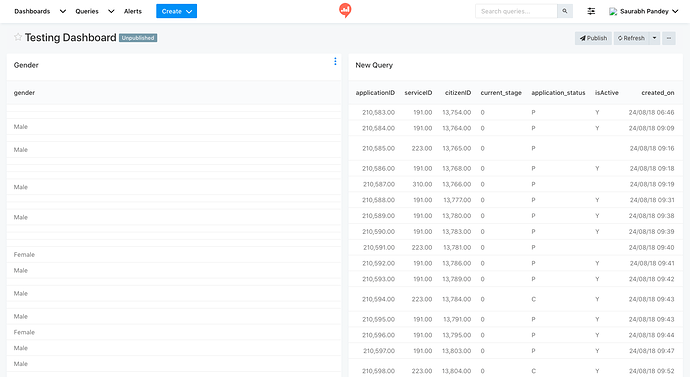690x377 pixels.
Task: Click the New Query widget title
Action: (374, 65)
